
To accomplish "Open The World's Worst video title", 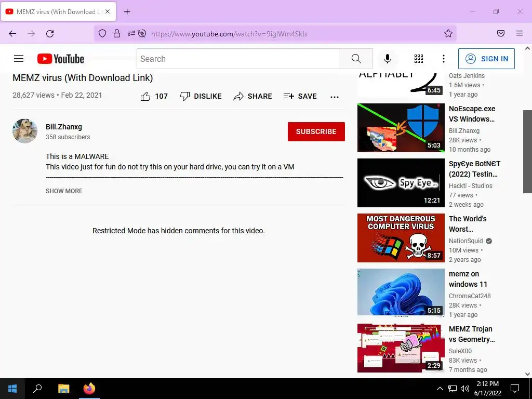I will click(x=468, y=224).
